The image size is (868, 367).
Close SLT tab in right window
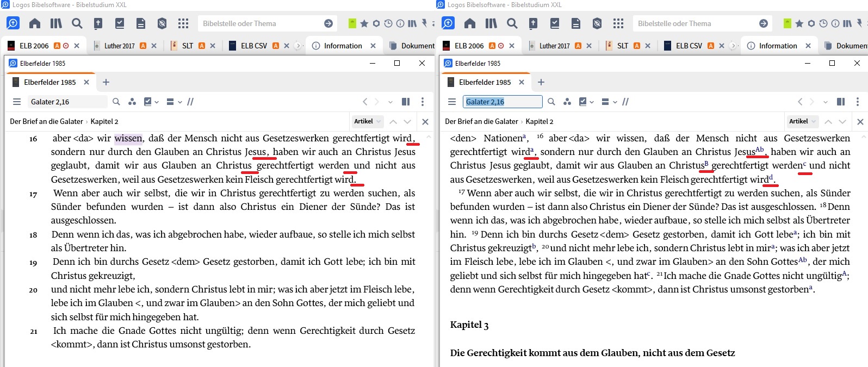(x=648, y=46)
